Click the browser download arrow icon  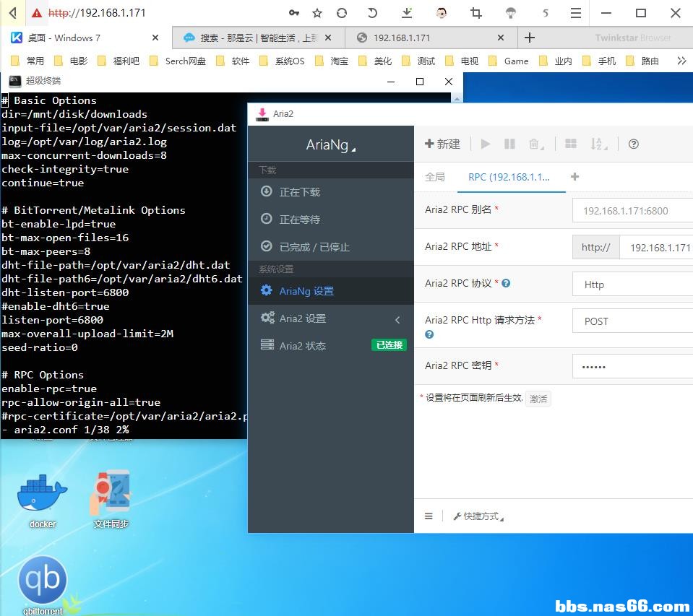point(407,13)
